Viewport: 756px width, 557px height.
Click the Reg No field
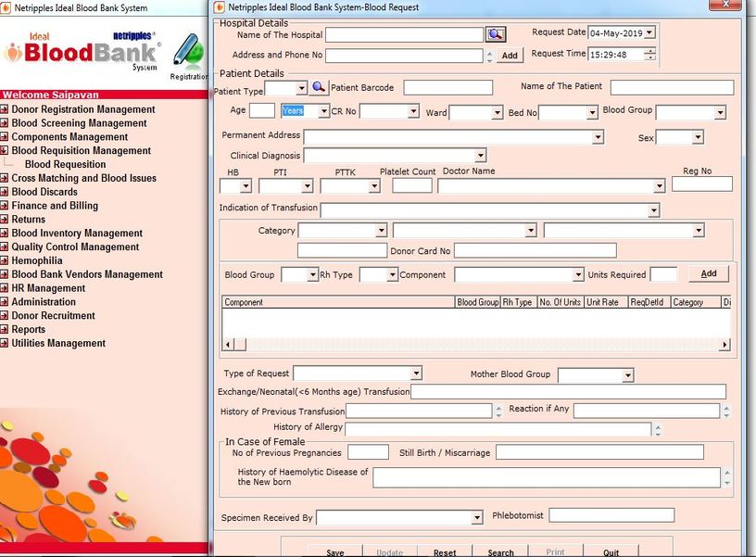[702, 184]
